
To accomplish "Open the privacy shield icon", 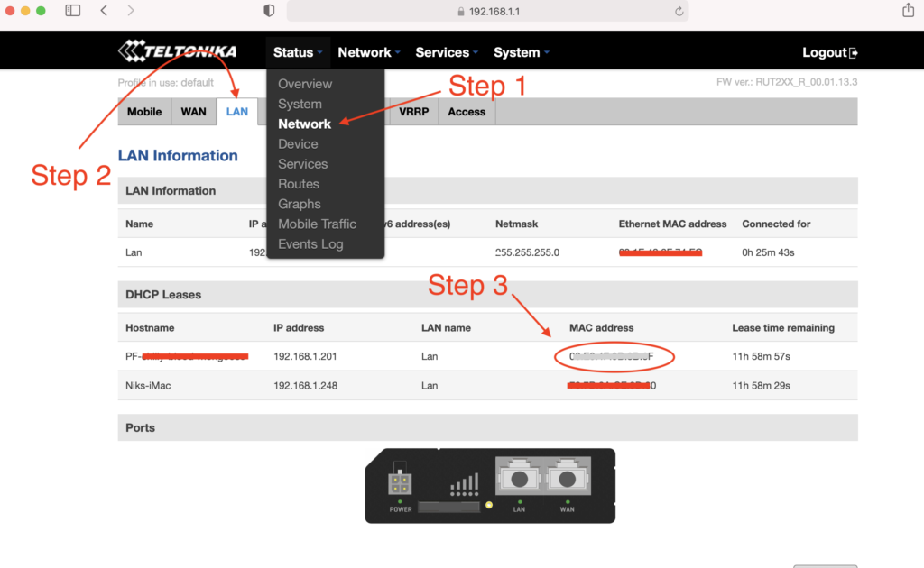I will pyautogui.click(x=269, y=11).
